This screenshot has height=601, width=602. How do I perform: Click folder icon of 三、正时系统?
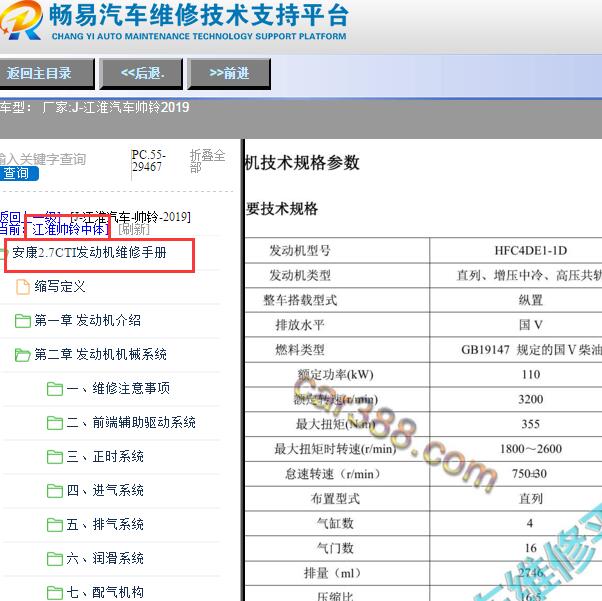pyautogui.click(x=55, y=457)
